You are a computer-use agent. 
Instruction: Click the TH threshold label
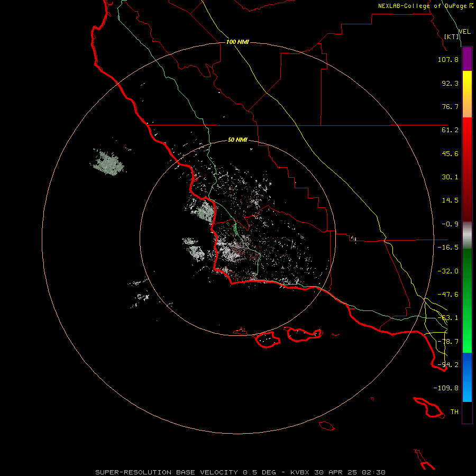(454, 412)
